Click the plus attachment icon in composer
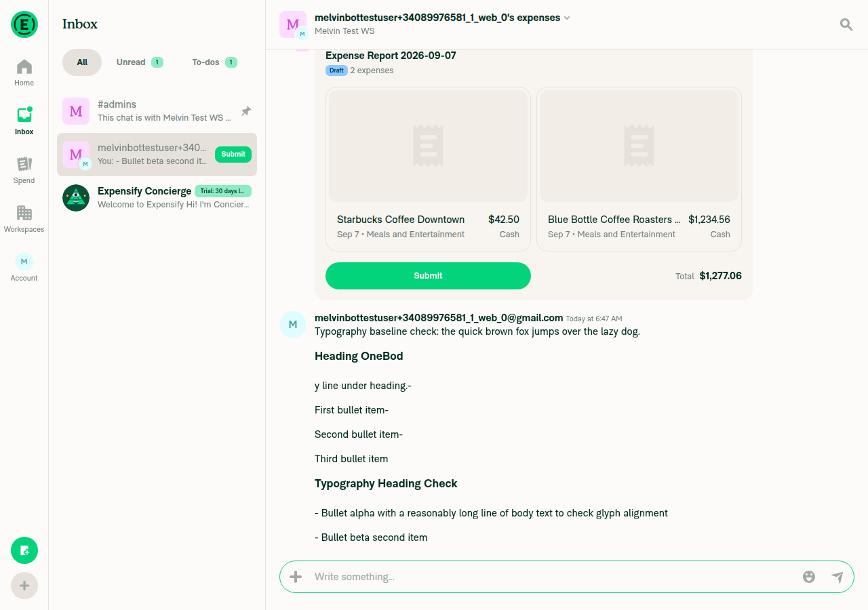Viewport: 868px width, 610px height. (296, 577)
